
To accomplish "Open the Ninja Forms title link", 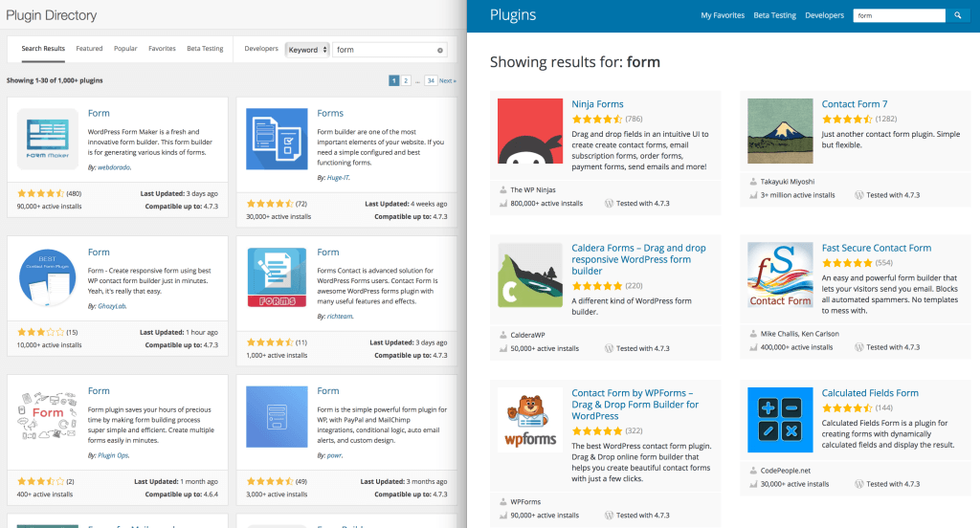I will coord(597,104).
